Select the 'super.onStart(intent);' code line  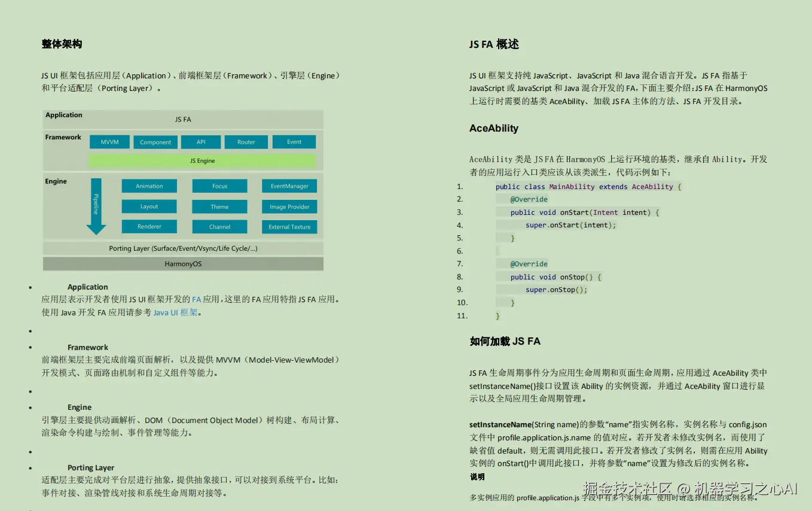point(571,225)
